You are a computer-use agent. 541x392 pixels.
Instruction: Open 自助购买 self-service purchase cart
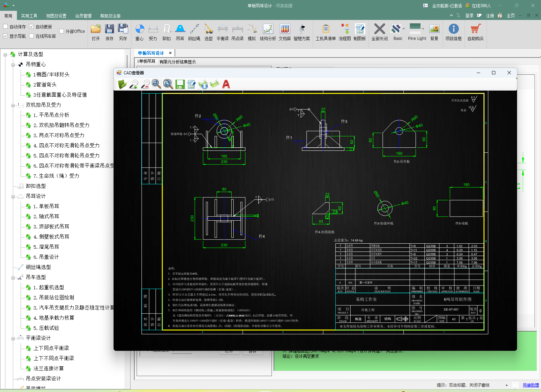click(x=476, y=32)
